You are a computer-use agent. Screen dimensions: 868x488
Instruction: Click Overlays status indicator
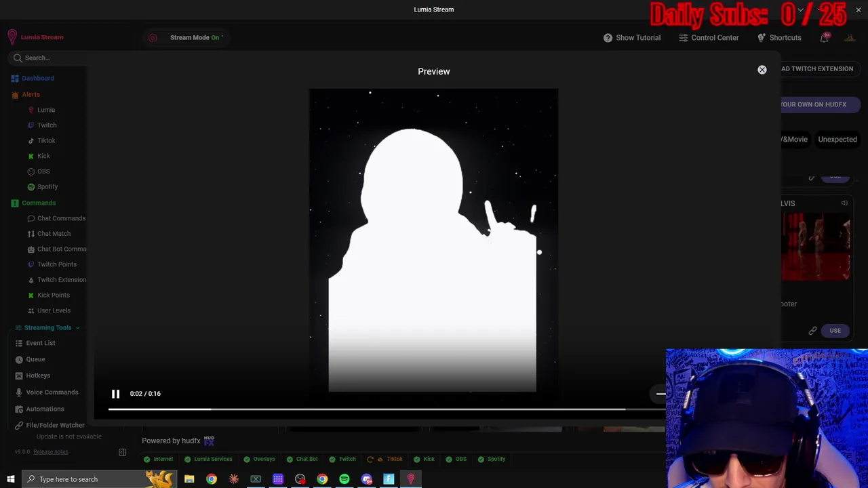pos(259,460)
